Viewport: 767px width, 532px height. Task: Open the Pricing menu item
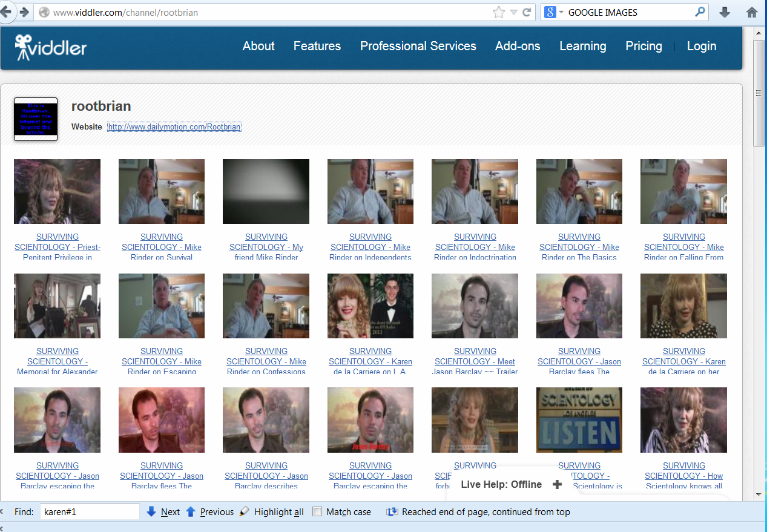tap(644, 46)
